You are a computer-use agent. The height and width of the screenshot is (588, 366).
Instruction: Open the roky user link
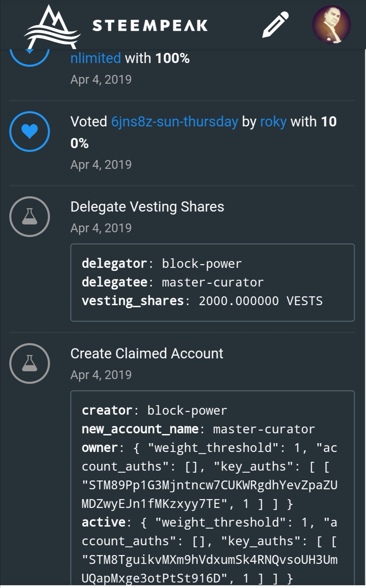pos(273,121)
